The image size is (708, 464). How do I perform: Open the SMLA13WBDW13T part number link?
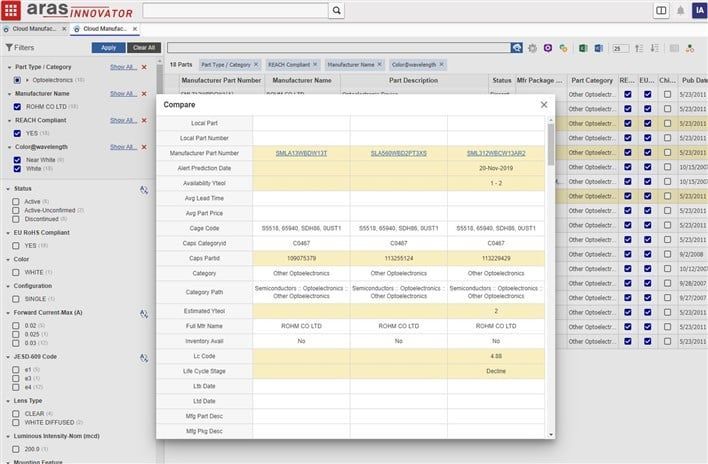301,153
